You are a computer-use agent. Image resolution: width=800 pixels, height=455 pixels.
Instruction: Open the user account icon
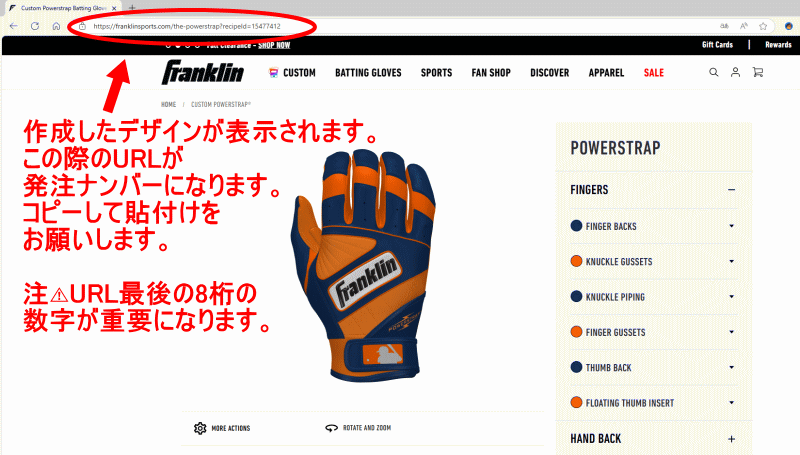[x=735, y=72]
